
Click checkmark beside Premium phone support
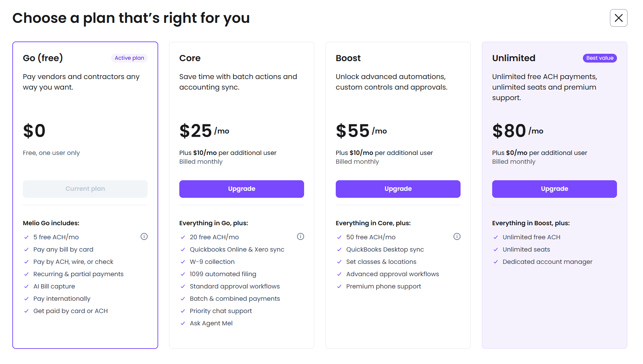point(339,286)
